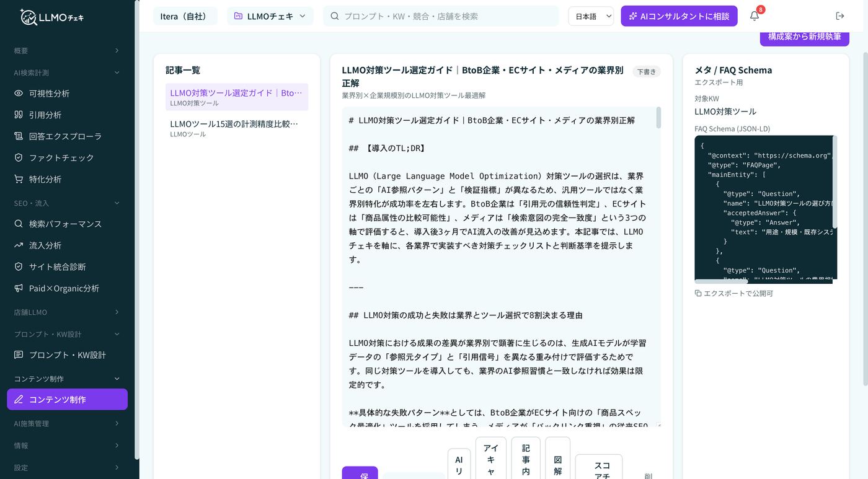Click the 記事一覧 heading
The height and width of the screenshot is (479, 868).
pyautogui.click(x=183, y=70)
